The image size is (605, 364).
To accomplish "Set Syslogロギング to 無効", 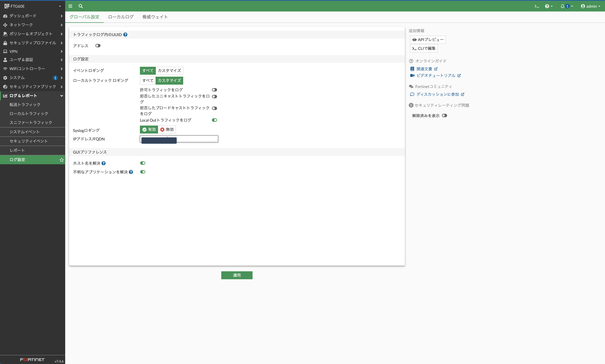I will point(167,129).
